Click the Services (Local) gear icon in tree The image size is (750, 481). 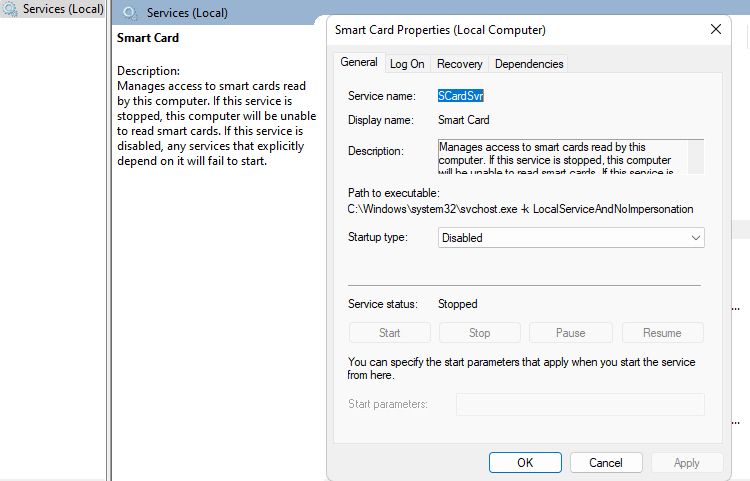click(11, 9)
